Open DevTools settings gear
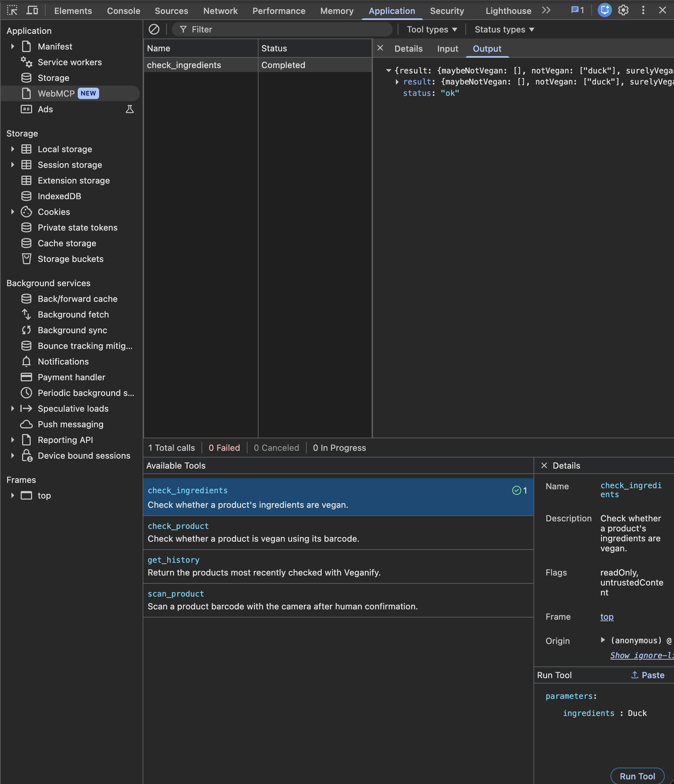The height and width of the screenshot is (784, 674). (x=623, y=10)
